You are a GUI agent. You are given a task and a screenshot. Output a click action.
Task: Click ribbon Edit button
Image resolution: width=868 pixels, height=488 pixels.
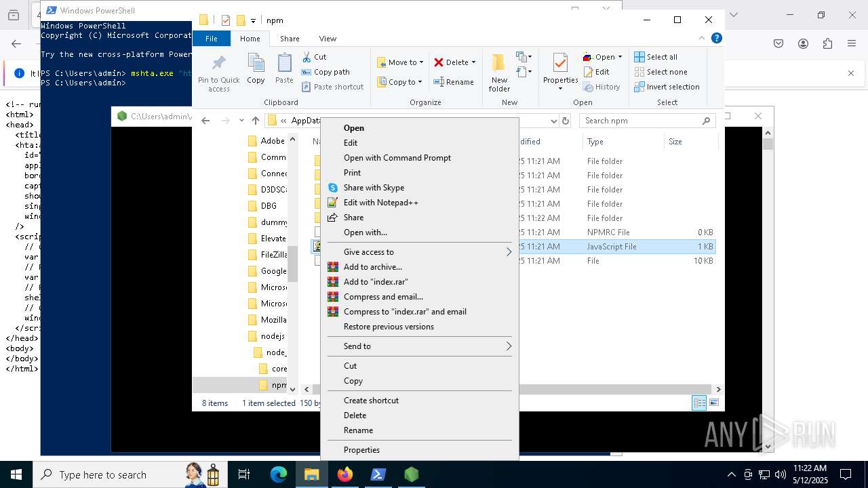pyautogui.click(x=596, y=72)
